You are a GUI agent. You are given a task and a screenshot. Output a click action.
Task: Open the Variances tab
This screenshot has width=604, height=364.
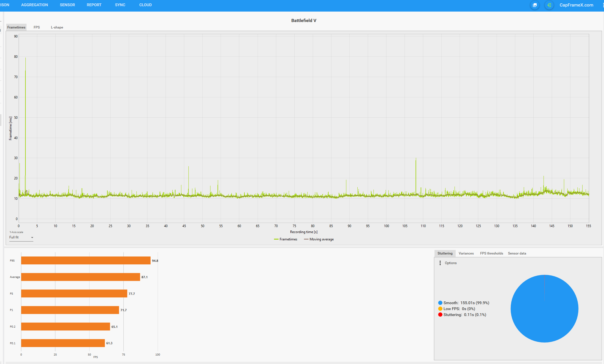pos(466,253)
